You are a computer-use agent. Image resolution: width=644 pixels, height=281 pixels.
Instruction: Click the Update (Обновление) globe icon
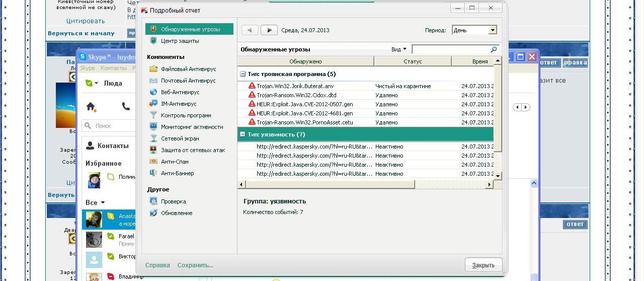153,213
